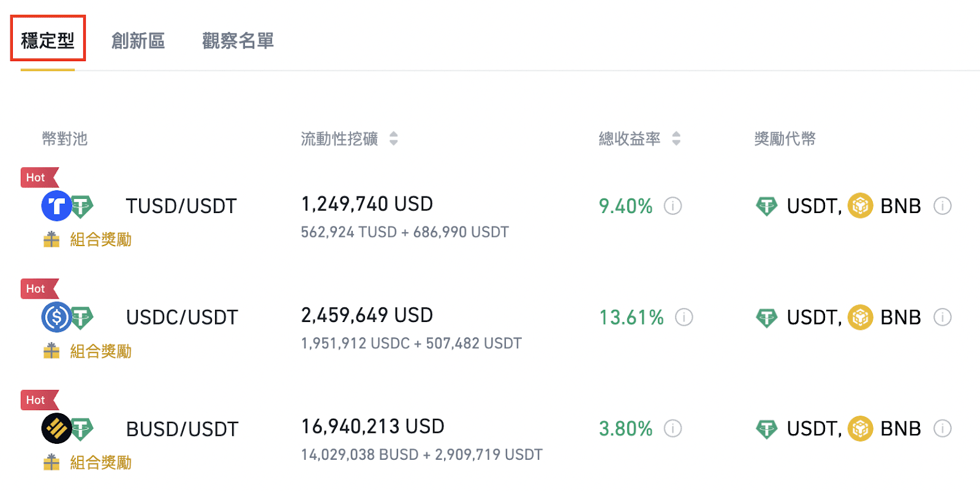Viewport: 980px width, 491px height.
Task: Click the BUSD coin icon
Action: (56, 429)
